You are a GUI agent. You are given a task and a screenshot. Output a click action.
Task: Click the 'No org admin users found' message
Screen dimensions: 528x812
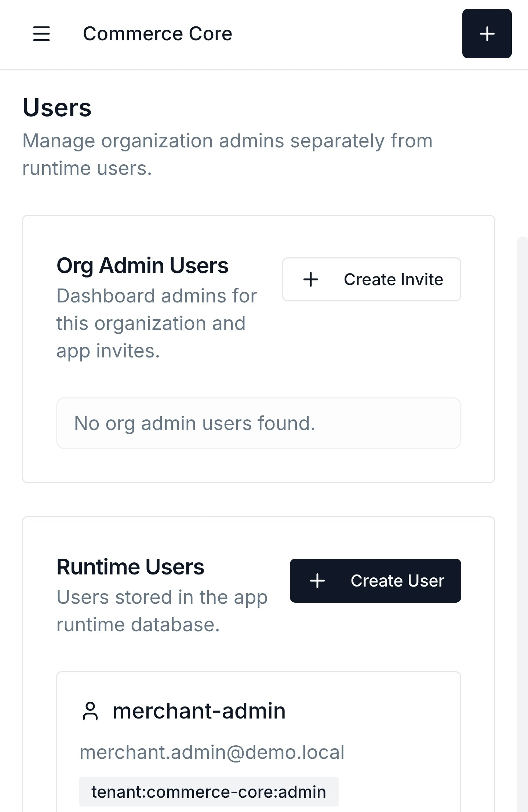tap(194, 423)
